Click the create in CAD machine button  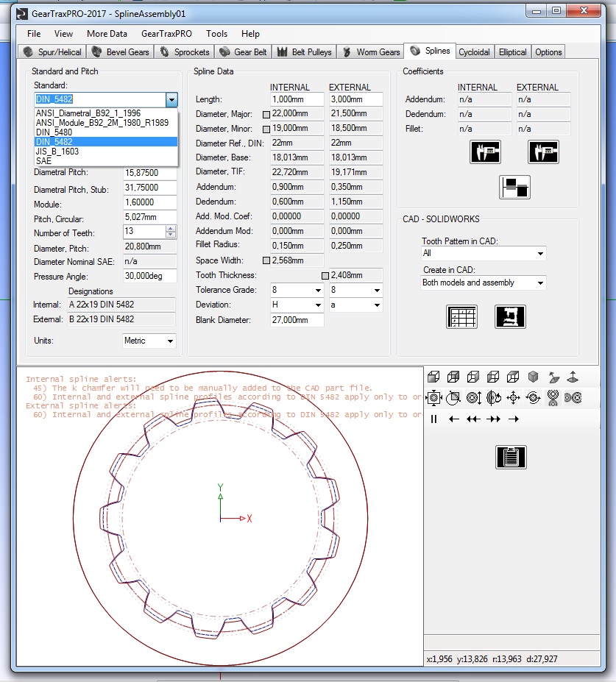point(510,316)
